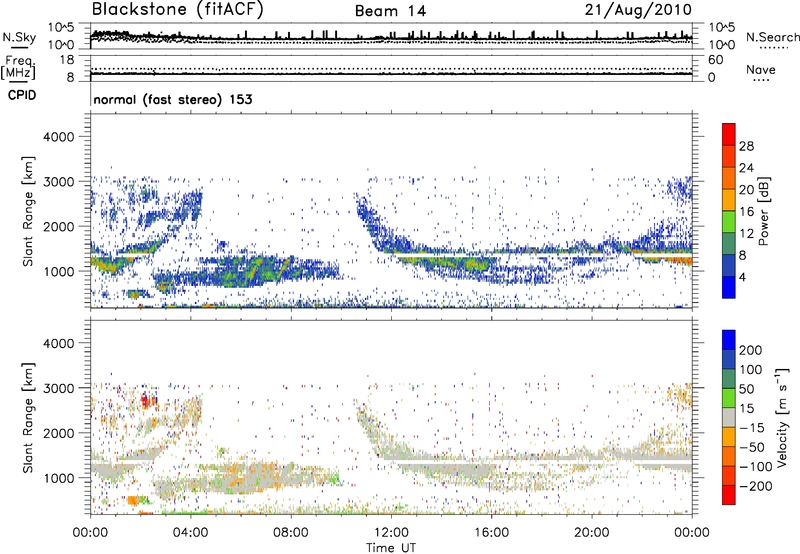800x554 pixels.
Task: Click the red velocity patch near 02:00 at 2700 km
Action: click(x=147, y=402)
